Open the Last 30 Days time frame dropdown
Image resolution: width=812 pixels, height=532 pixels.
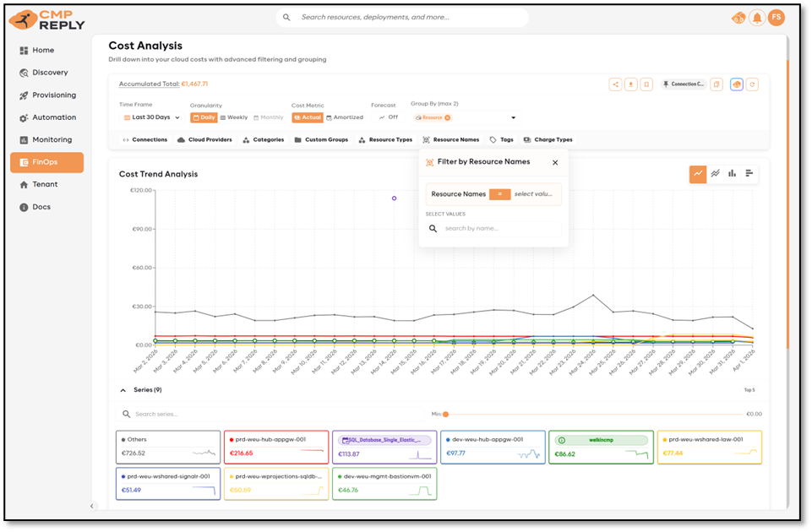(152, 117)
